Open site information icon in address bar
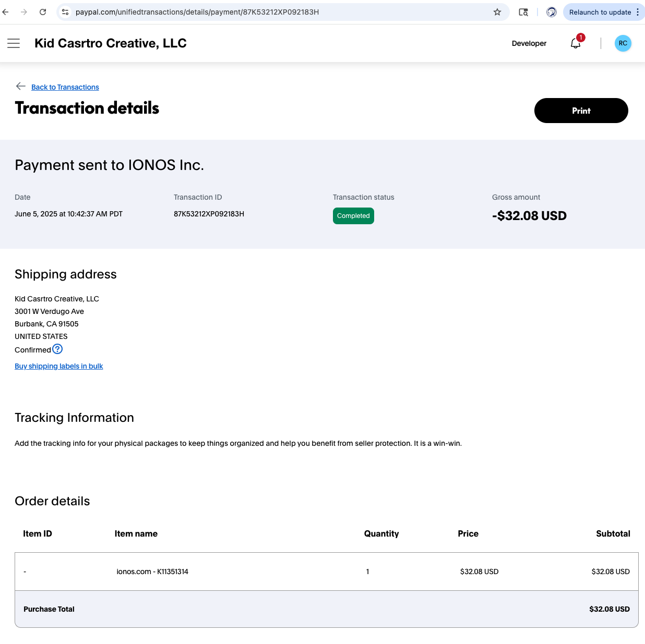The height and width of the screenshot is (644, 645). pyautogui.click(x=65, y=12)
